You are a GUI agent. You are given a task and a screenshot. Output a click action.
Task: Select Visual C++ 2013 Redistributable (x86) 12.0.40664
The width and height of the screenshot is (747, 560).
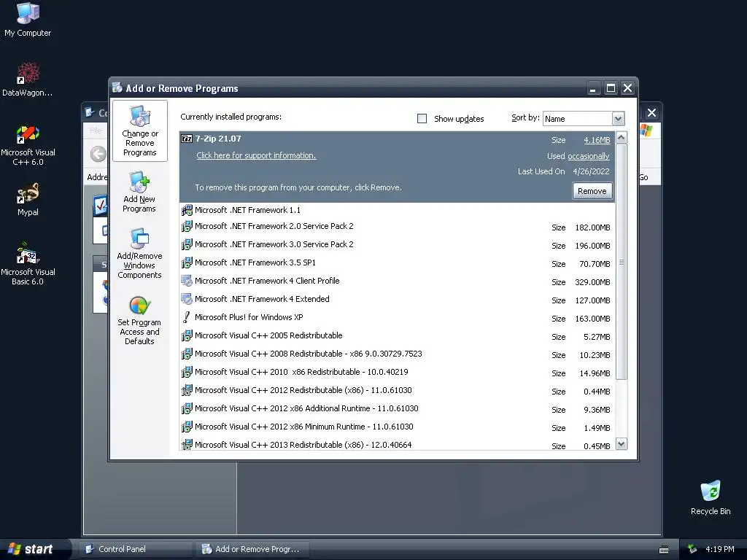398,444
